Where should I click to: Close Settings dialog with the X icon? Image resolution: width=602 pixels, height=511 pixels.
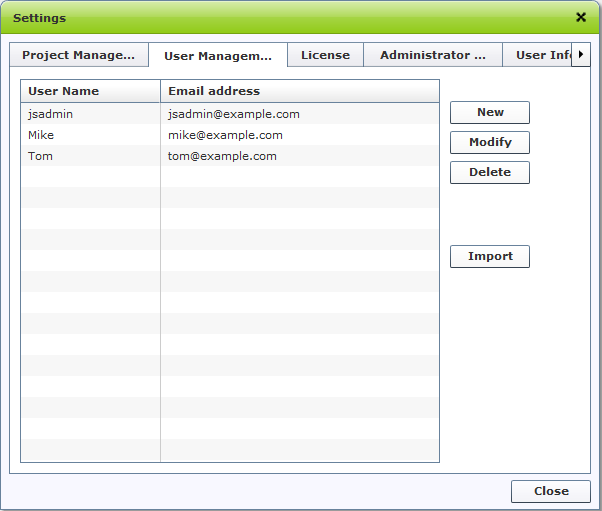point(581,17)
